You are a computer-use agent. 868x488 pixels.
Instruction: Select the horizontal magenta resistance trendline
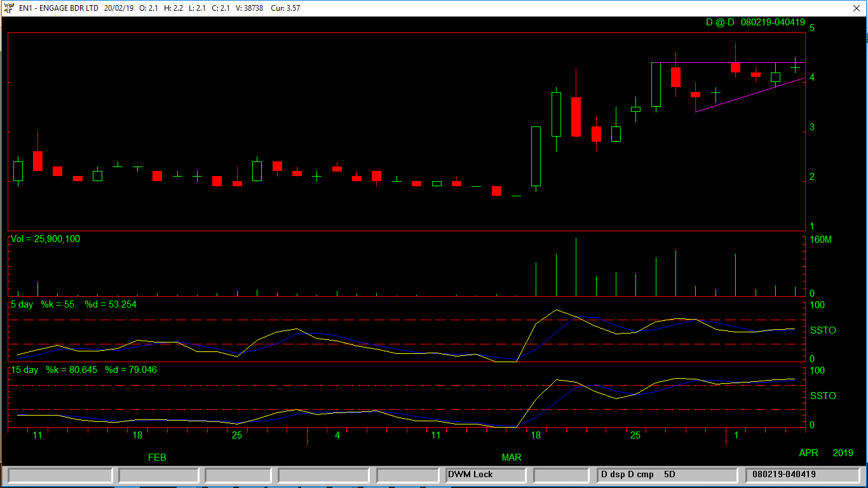(x=728, y=62)
